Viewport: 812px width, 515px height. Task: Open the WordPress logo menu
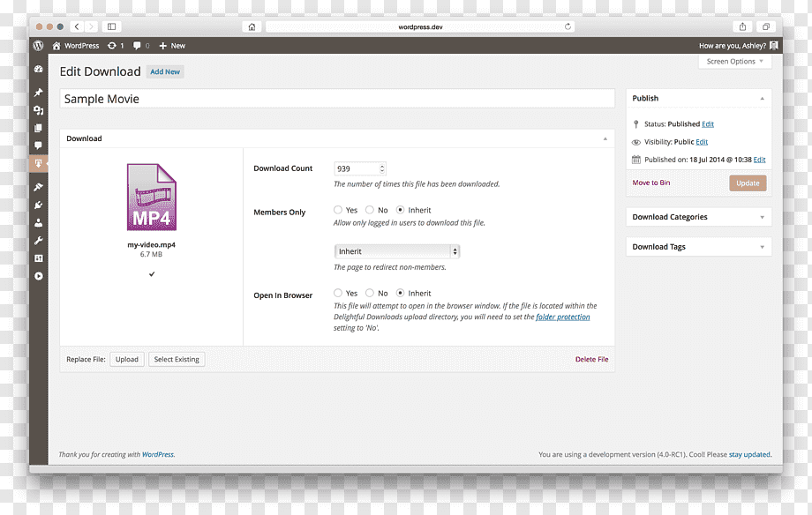click(38, 46)
